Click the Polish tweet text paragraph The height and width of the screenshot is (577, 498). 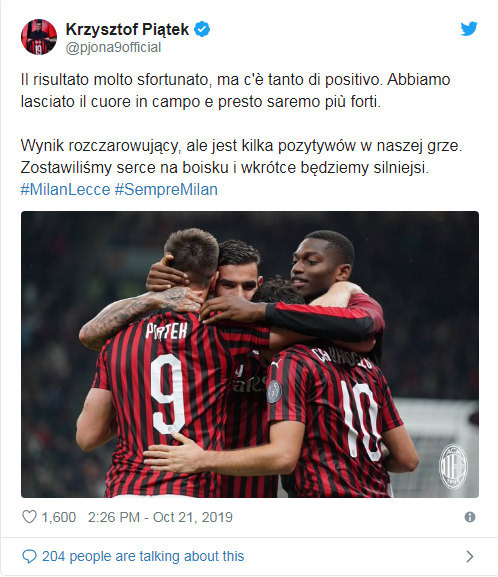click(241, 157)
